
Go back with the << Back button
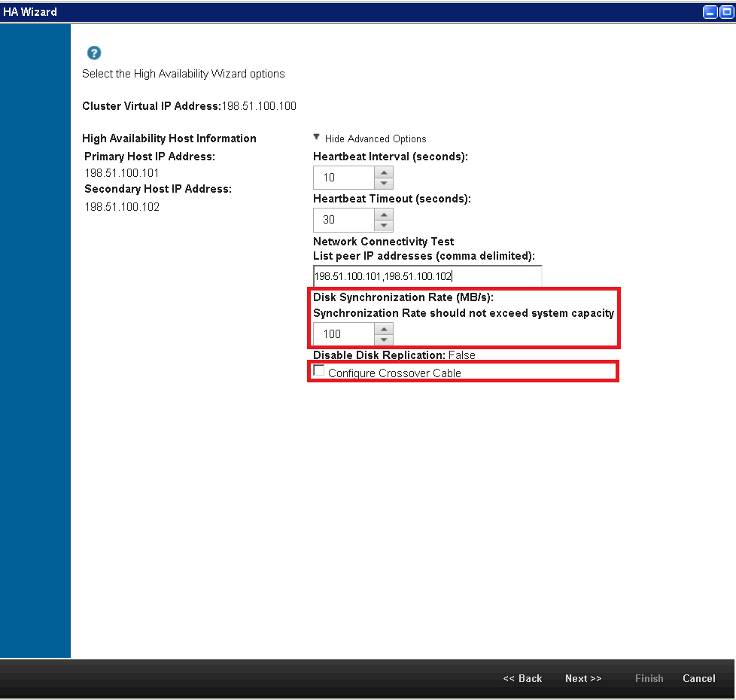(522, 678)
